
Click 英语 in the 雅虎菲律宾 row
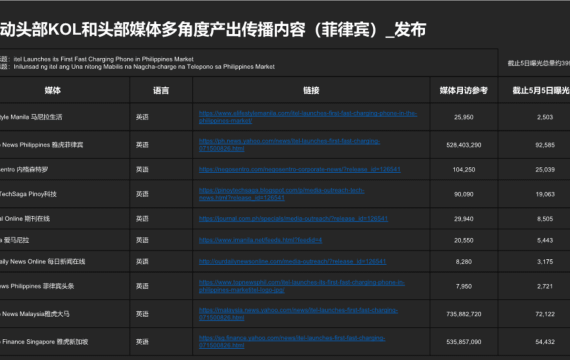click(142, 145)
